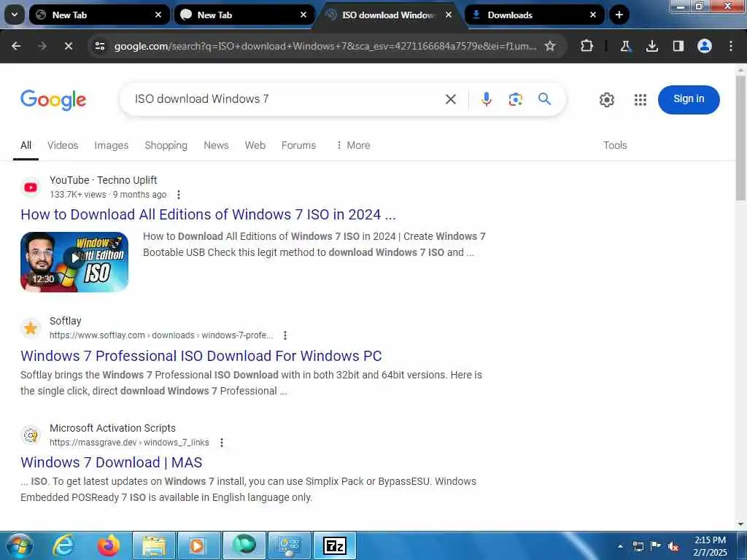Expand the More filters dropdown

(352, 145)
